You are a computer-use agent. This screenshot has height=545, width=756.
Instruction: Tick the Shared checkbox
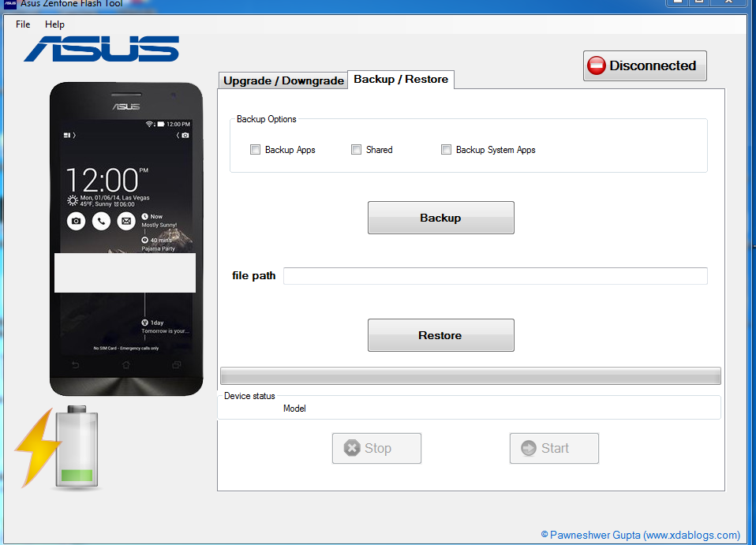click(357, 149)
